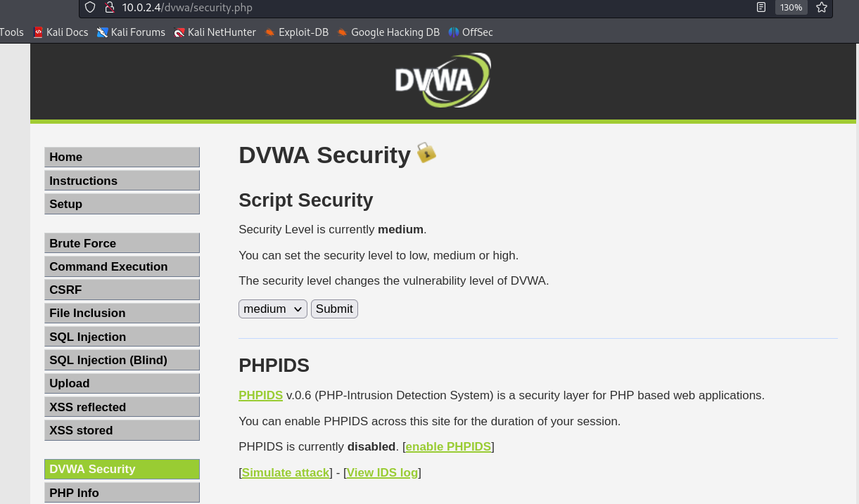
Task: Open Instructions in sidebar menu
Action: point(122,181)
